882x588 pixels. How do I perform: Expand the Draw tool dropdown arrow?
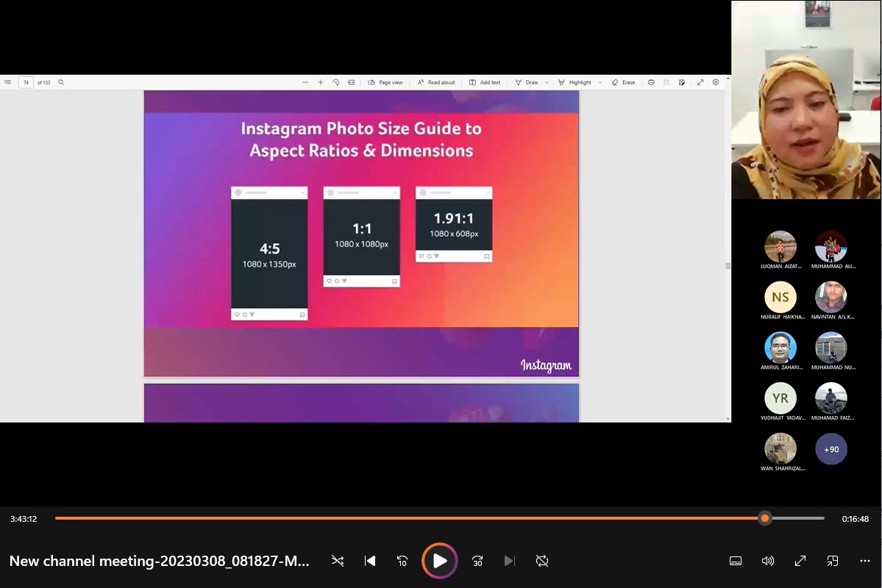click(547, 82)
